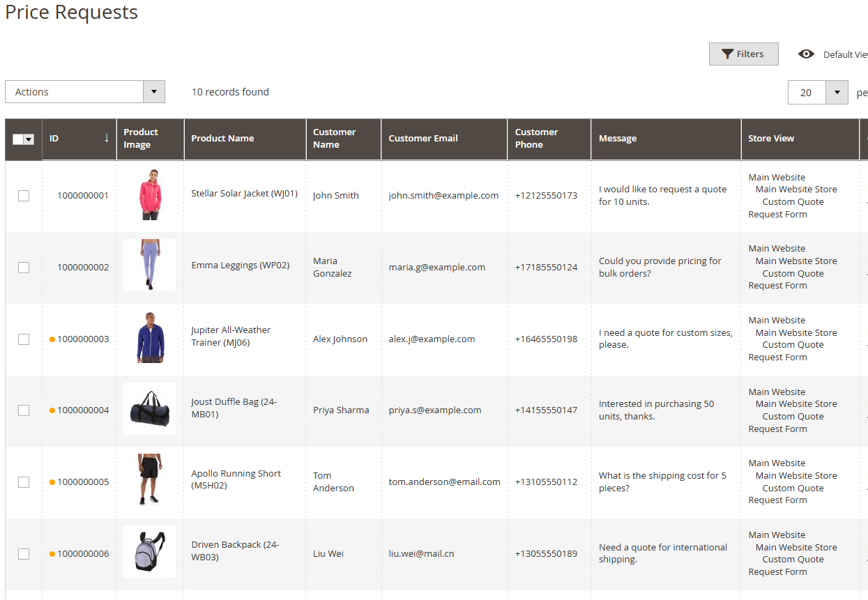Image resolution: width=868 pixels, height=600 pixels.
Task: Click the Driven Backpack product thumbnail
Action: coord(149,551)
